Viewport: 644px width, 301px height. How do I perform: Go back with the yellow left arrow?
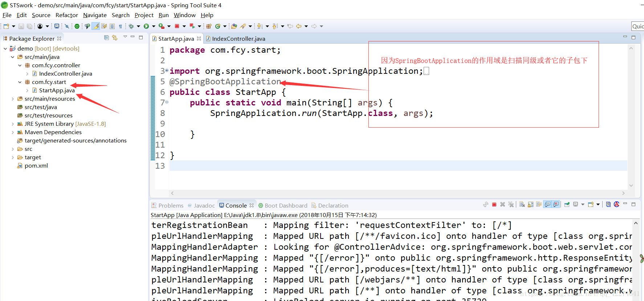tap(299, 26)
